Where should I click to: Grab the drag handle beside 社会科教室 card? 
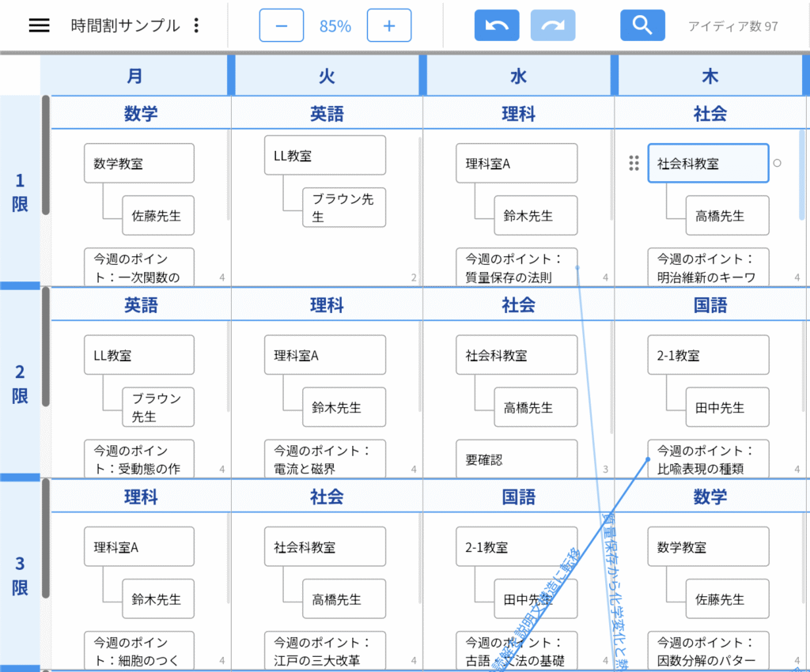(x=634, y=163)
